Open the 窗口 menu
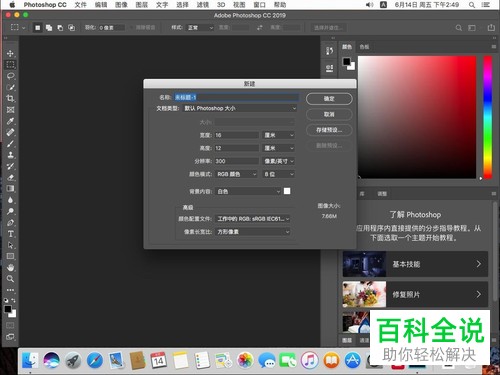500x375 pixels. 260,5
